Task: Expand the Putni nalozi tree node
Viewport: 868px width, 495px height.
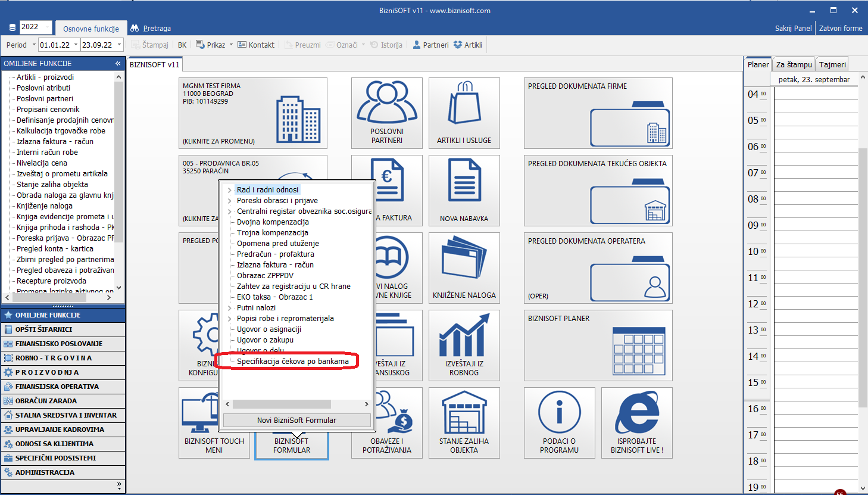Action: pos(230,308)
